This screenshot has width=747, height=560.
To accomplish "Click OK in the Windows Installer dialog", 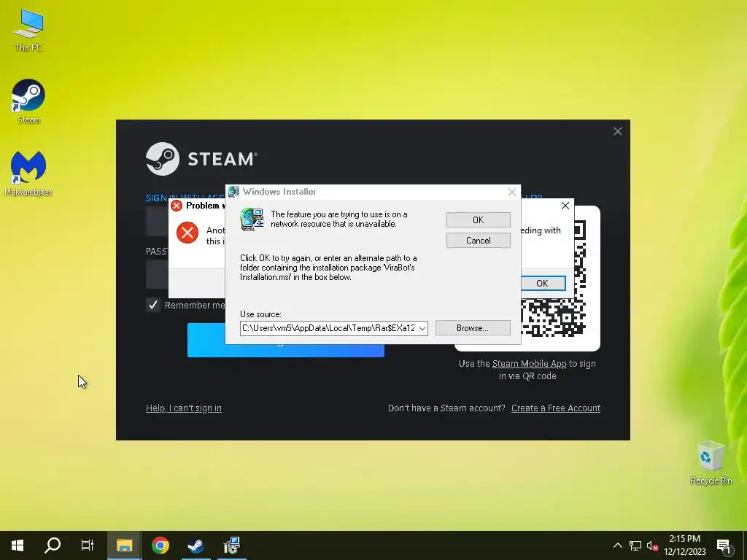I will point(479,220).
